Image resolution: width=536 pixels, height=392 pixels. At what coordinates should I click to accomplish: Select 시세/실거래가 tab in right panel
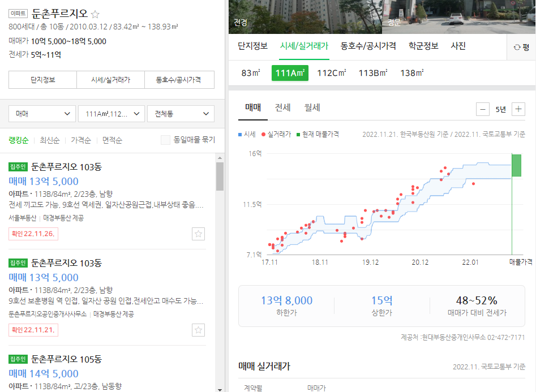point(305,46)
